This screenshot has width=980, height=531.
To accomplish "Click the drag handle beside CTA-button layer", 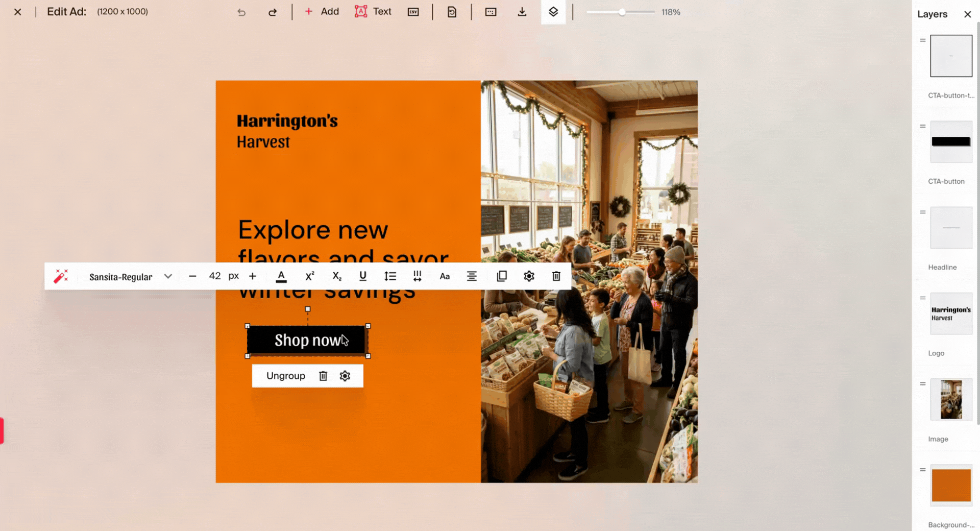I will click(x=922, y=126).
